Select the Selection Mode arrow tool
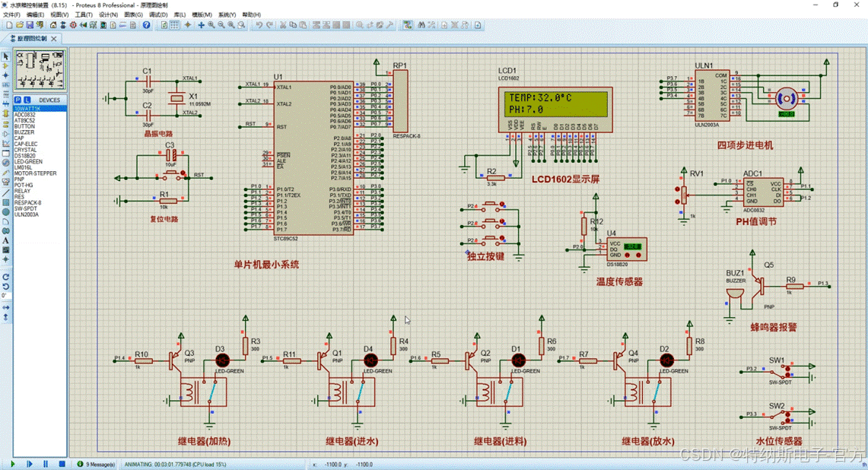Viewport: 868px width, 470px height. coord(5,56)
